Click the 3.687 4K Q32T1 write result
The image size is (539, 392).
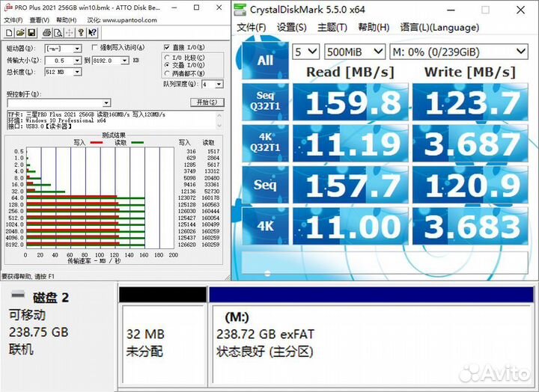click(470, 144)
